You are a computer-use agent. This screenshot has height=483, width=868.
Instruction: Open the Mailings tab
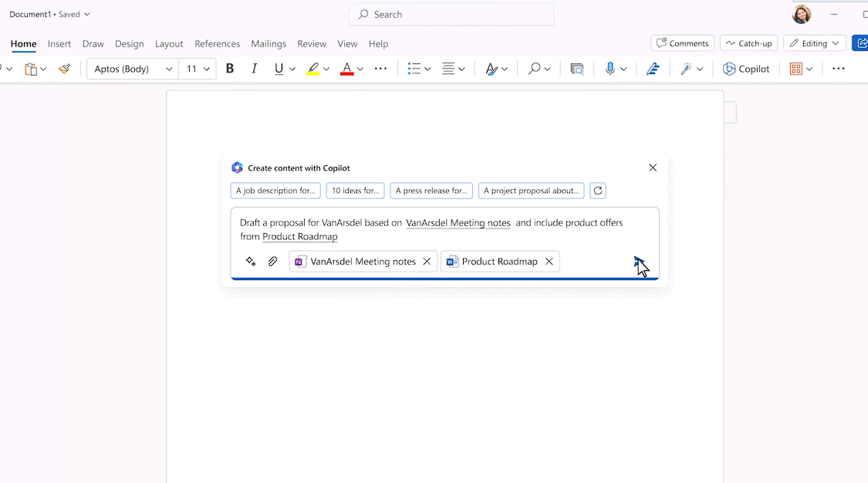[269, 44]
